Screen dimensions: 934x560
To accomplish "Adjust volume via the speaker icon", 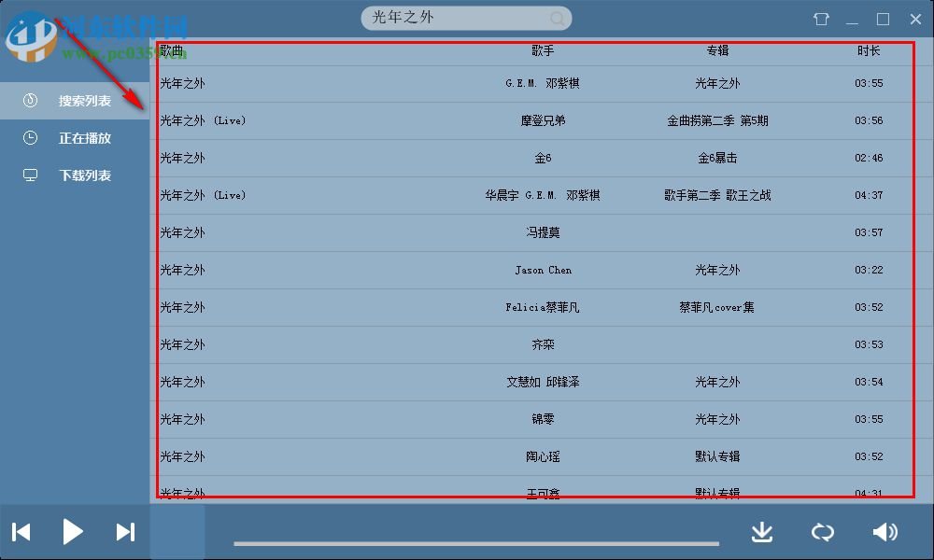I will click(x=884, y=531).
